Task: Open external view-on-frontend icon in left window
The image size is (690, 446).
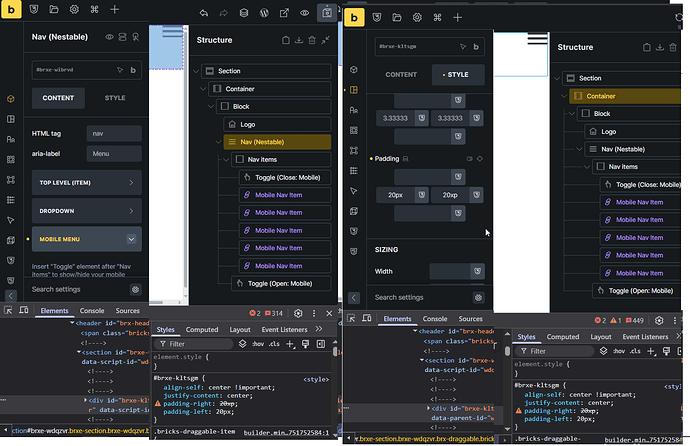Action: pos(284,13)
